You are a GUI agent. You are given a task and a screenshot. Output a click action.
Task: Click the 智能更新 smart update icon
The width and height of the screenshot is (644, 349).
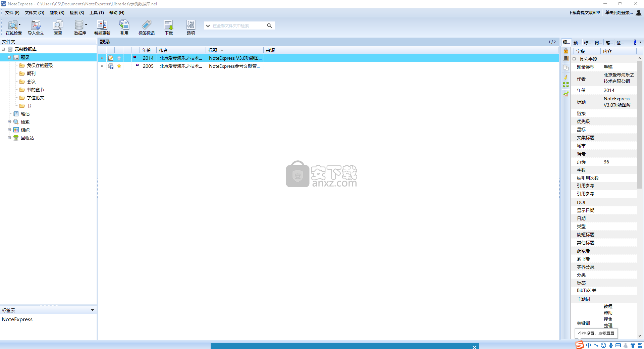click(102, 27)
